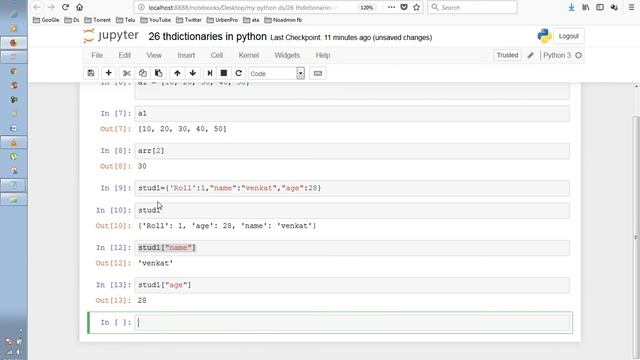The width and height of the screenshot is (640, 360).
Task: Click the pencil edit icon beside Trusted
Action: (531, 55)
